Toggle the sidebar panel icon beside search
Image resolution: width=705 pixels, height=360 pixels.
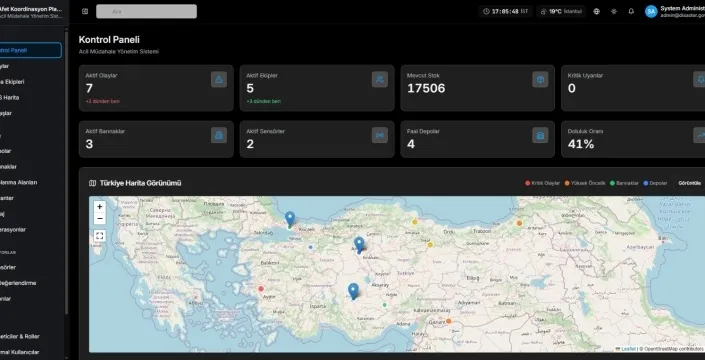[x=85, y=11]
